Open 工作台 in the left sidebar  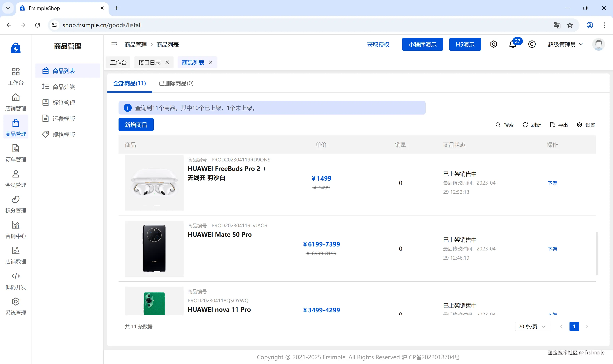(16, 77)
